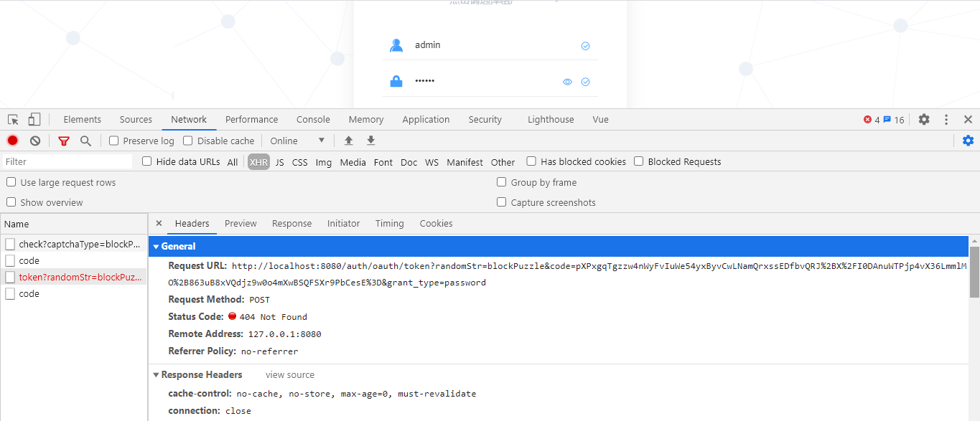Image resolution: width=980 pixels, height=421 pixels.
Task: Clear the network requests list
Action: coord(34,140)
